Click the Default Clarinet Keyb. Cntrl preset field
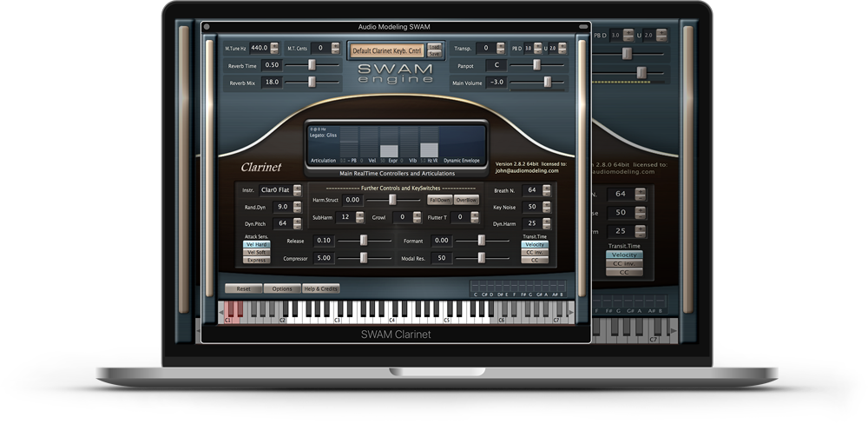The width and height of the screenshot is (868, 424). [x=387, y=50]
